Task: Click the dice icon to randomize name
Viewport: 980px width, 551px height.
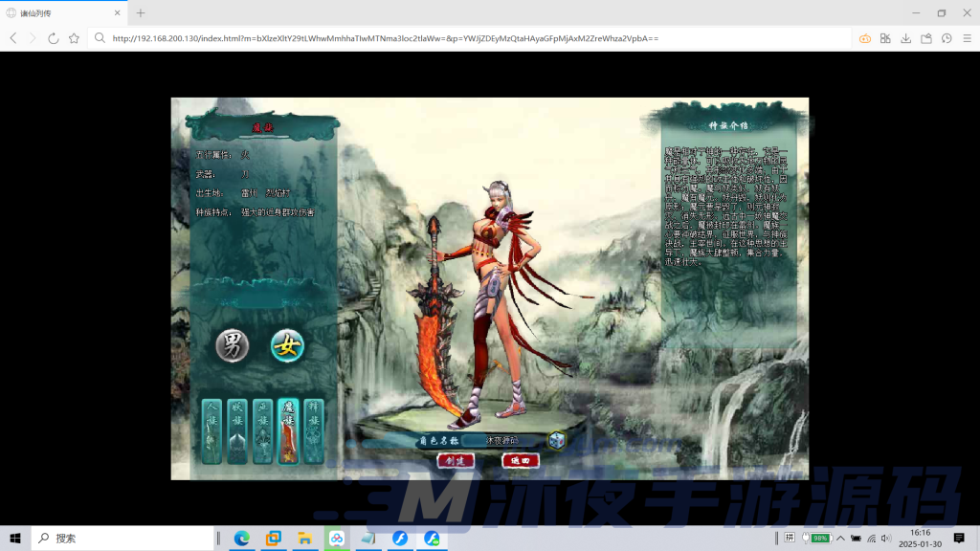Action: [556, 440]
